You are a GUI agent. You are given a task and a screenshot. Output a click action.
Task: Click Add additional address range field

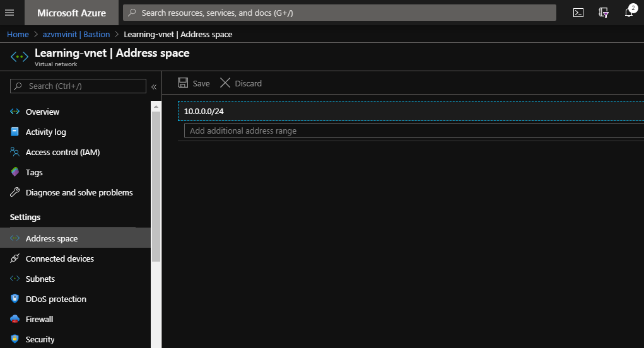tap(414, 130)
